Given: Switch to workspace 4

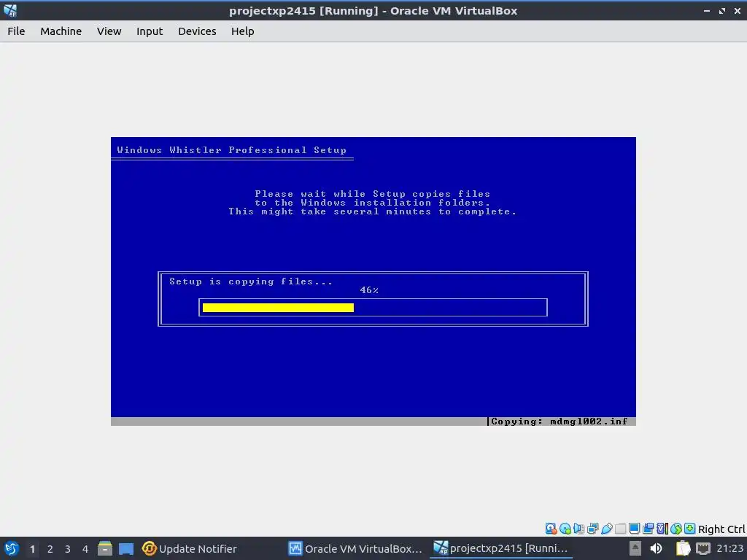Looking at the screenshot, I should 85,549.
